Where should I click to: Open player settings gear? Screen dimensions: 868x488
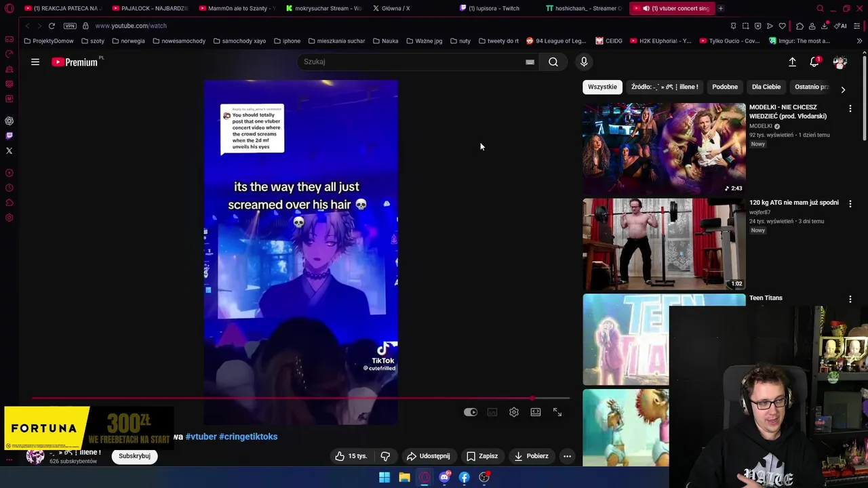click(514, 412)
